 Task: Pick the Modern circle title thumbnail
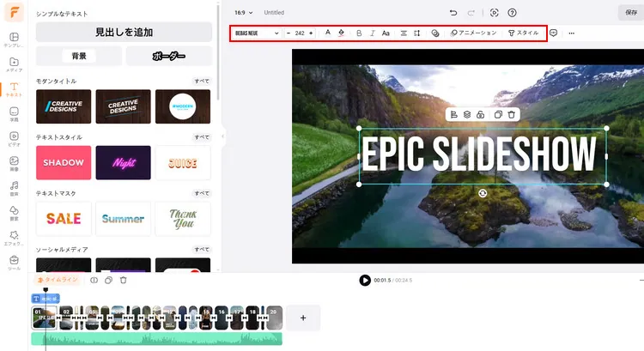pyautogui.click(x=183, y=106)
